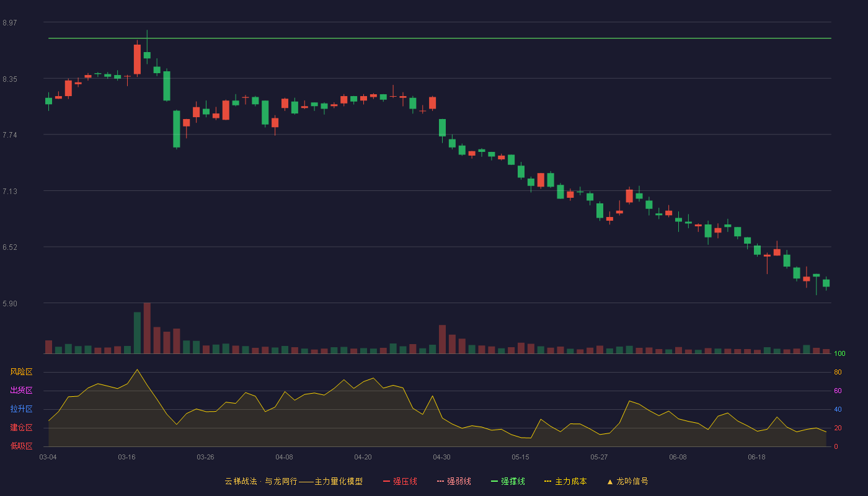
Task: Click the 低吸区 zone label
Action: [x=22, y=446]
